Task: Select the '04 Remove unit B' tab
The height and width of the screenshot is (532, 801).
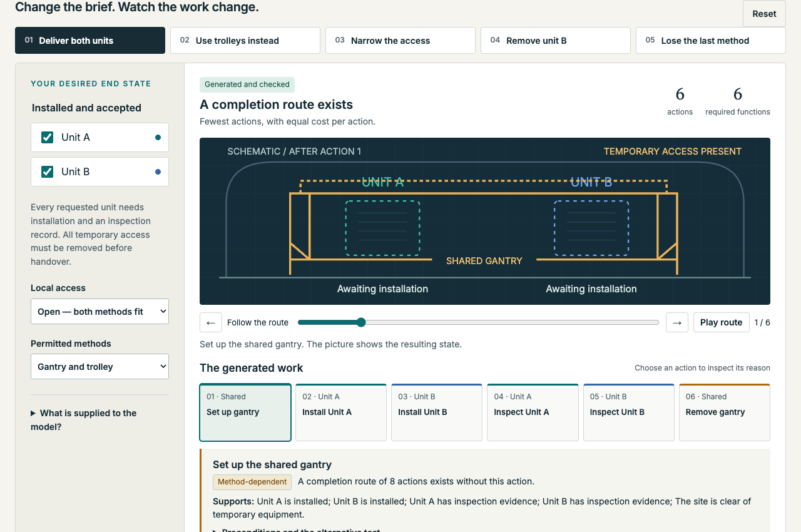Action: tap(556, 40)
